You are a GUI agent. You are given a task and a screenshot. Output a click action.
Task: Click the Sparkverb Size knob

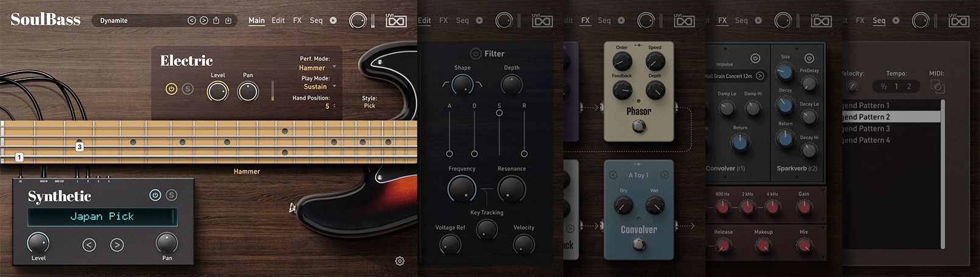point(785,72)
